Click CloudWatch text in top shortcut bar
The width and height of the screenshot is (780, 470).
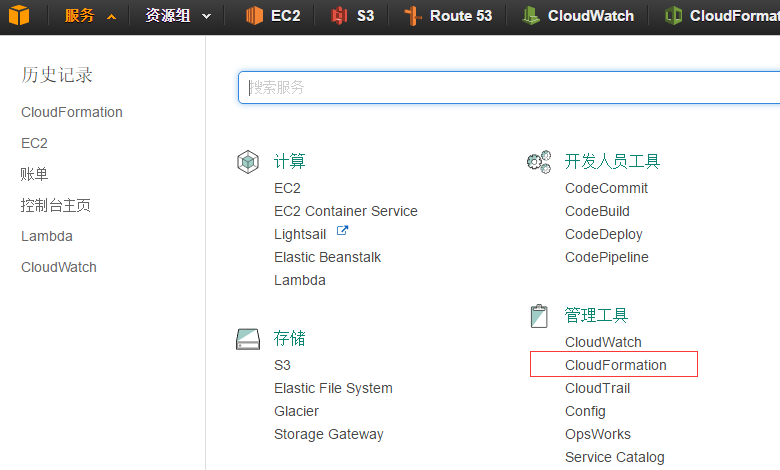pos(591,16)
